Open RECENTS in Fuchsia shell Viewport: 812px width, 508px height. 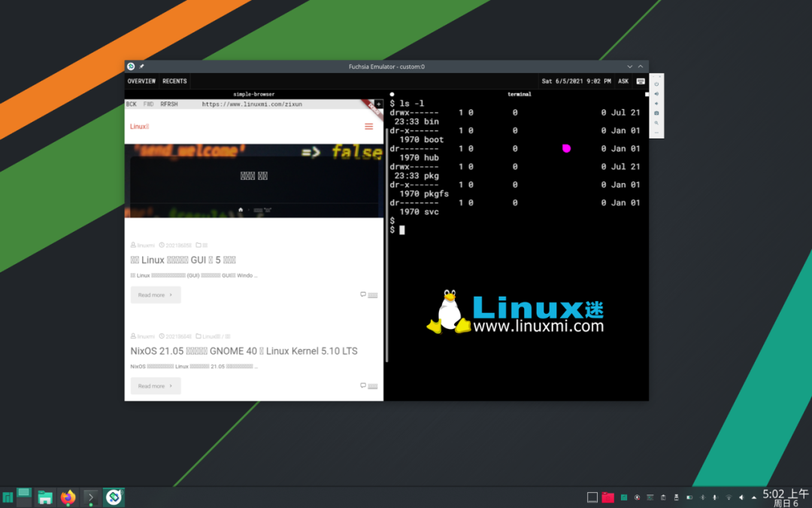(174, 81)
